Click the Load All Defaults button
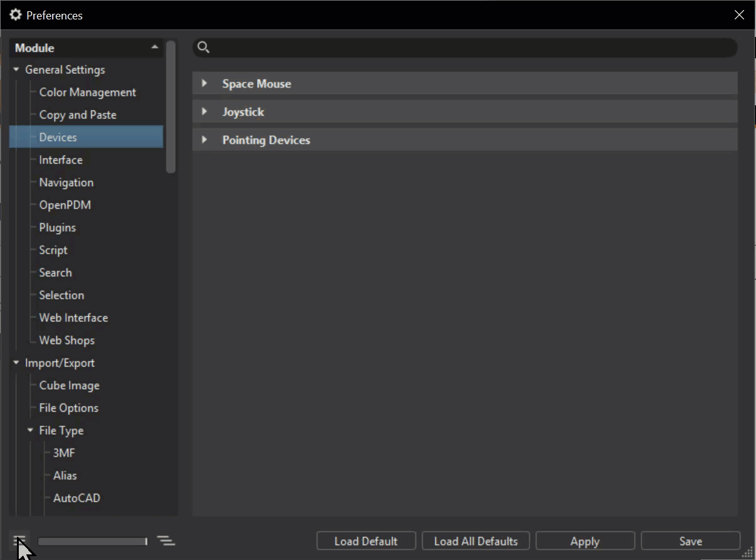756x560 pixels. pyautogui.click(x=476, y=541)
